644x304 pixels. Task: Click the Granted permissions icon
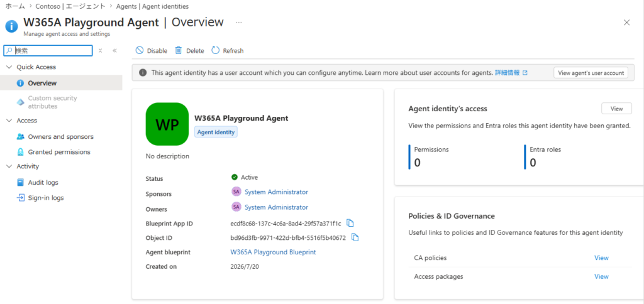pos(21,152)
